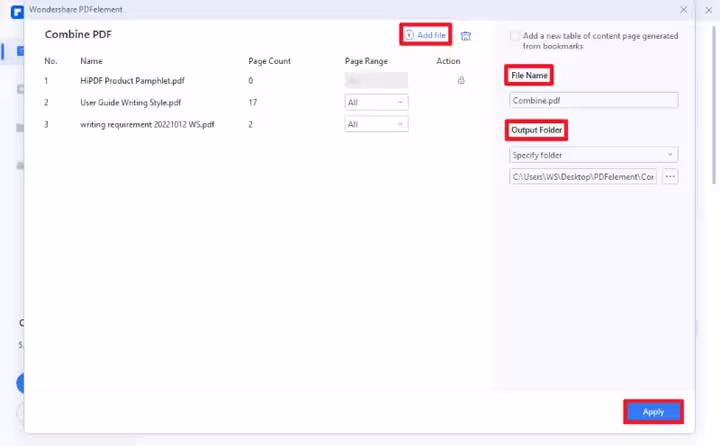This screenshot has height=446, width=720.
Task: Click the disabled page range field for HiPDF pamphlet
Action: click(376, 80)
